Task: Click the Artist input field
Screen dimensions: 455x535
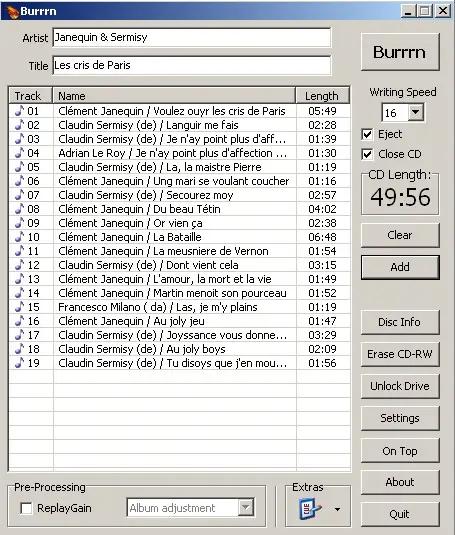Action: coord(192,38)
